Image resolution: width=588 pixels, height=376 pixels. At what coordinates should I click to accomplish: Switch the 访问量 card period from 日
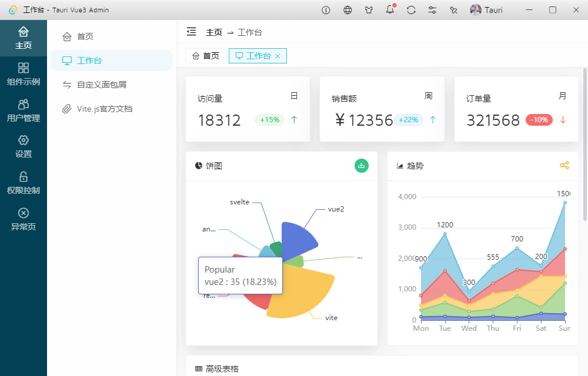point(295,95)
